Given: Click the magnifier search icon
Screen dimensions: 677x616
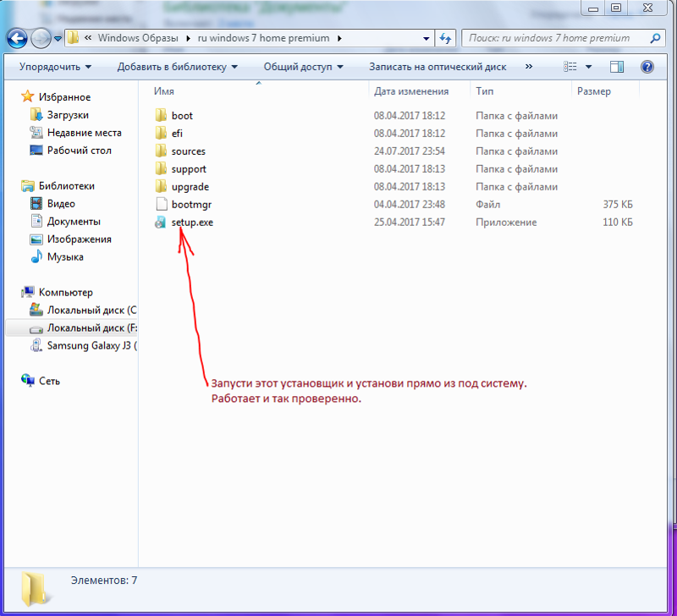Looking at the screenshot, I should (655, 38).
